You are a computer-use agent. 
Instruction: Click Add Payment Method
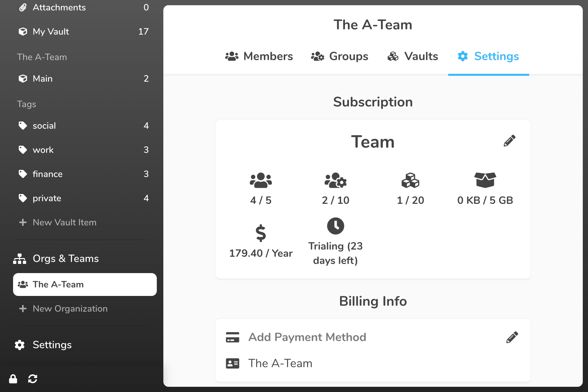pos(307,337)
